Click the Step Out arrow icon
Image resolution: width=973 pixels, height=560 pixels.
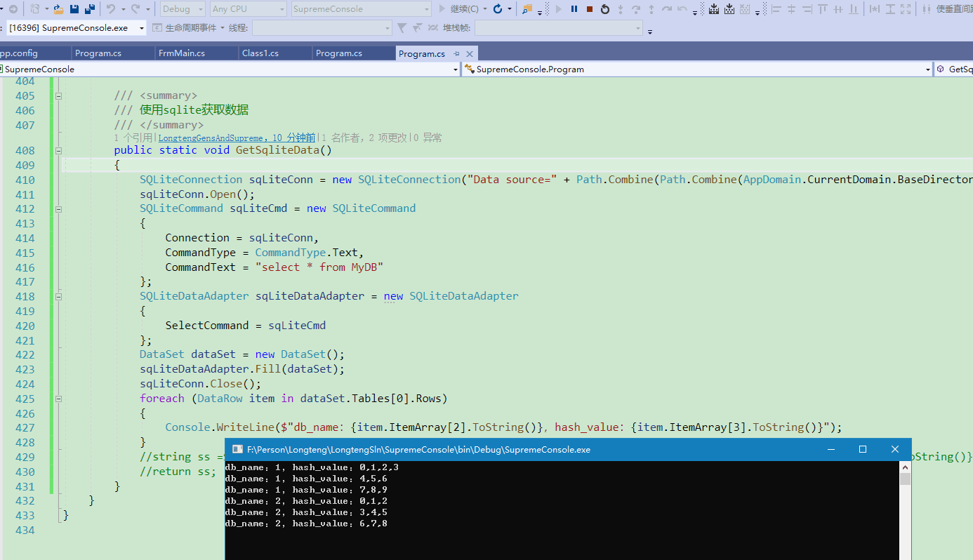[x=651, y=9]
